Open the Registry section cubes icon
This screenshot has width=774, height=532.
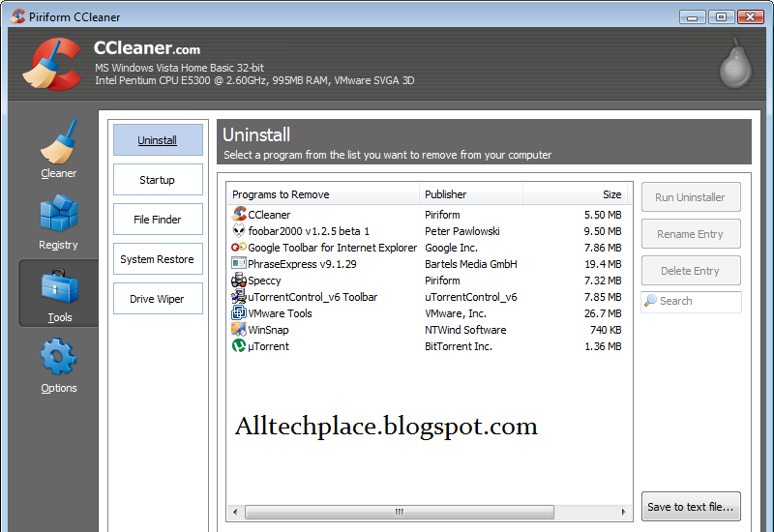(59, 213)
